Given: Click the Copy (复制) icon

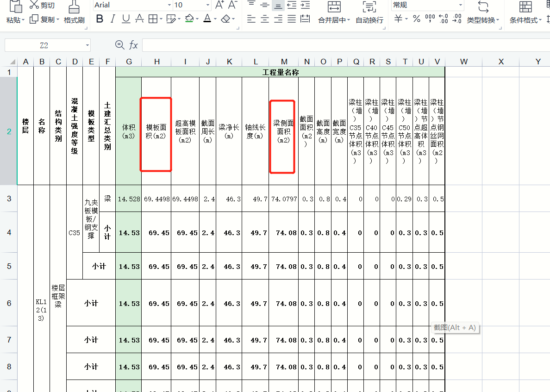Looking at the screenshot, I should pyautogui.click(x=34, y=19).
